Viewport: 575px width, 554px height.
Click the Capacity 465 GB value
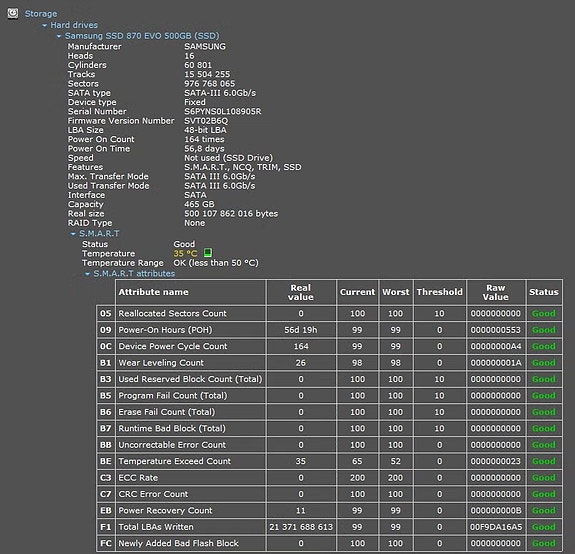tap(199, 204)
